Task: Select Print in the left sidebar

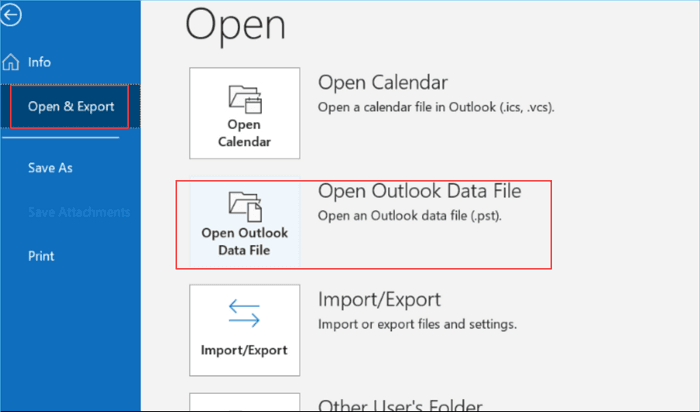Action: tap(41, 256)
